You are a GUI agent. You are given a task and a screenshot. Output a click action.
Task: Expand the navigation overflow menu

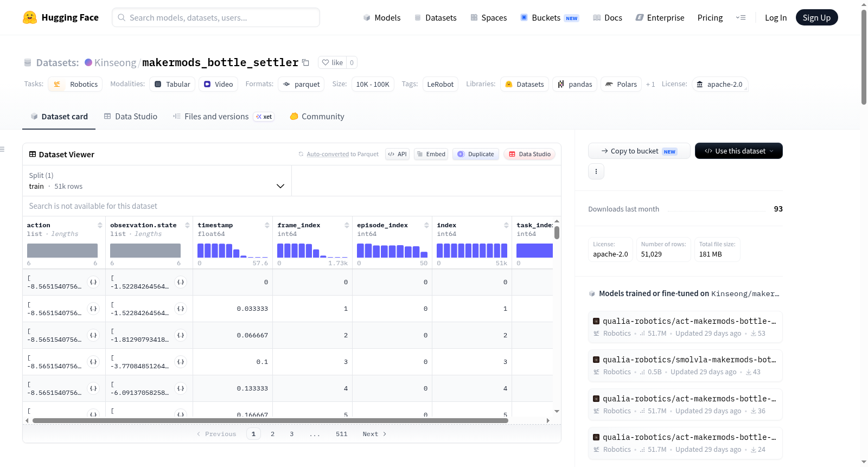741,17
